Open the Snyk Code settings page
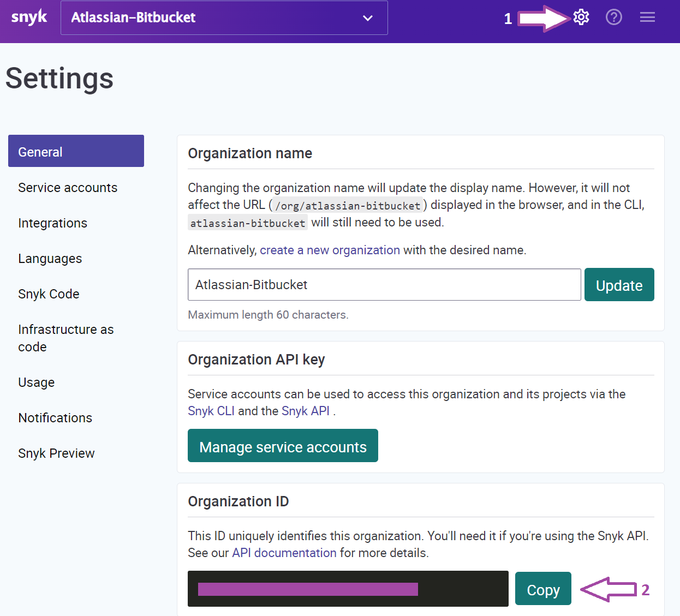The image size is (680, 616). click(49, 294)
